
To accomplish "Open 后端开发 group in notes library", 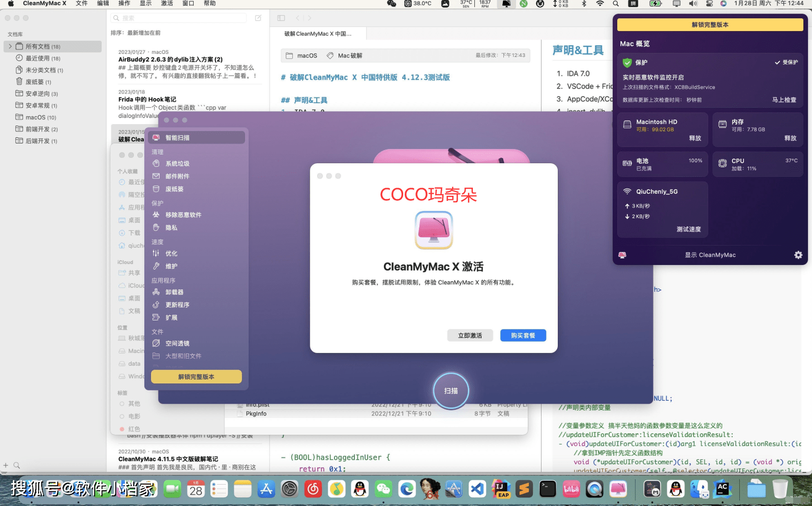I will [x=53, y=141].
